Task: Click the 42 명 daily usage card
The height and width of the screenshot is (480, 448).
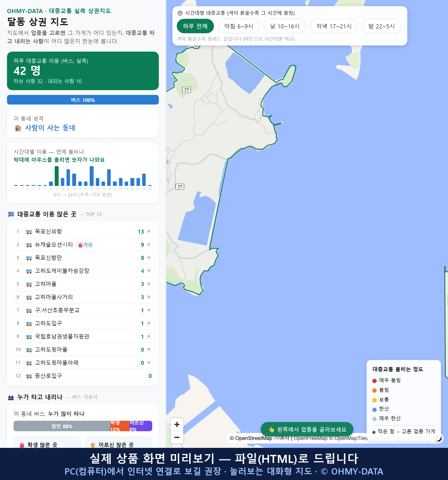Action: tap(83, 71)
